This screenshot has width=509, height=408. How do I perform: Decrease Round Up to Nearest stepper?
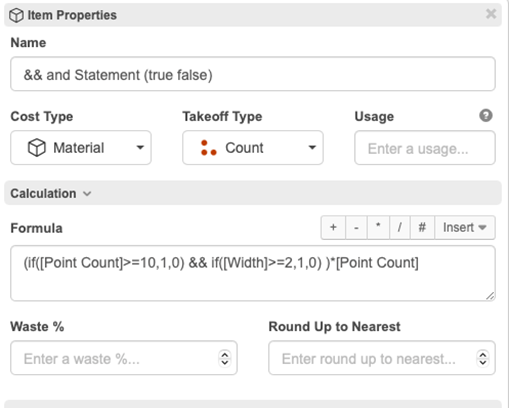click(483, 362)
